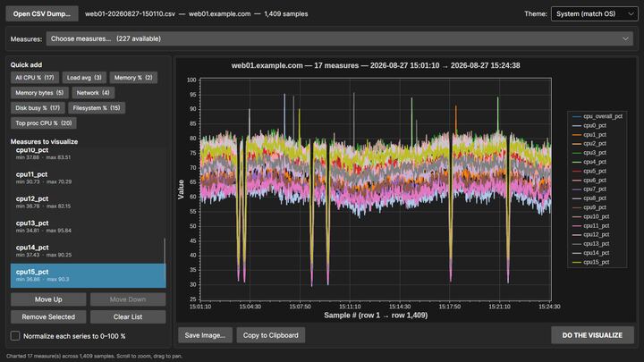Click cpu9_pct legend entry
Viewport: 644px width, 362px height.
(x=589, y=207)
